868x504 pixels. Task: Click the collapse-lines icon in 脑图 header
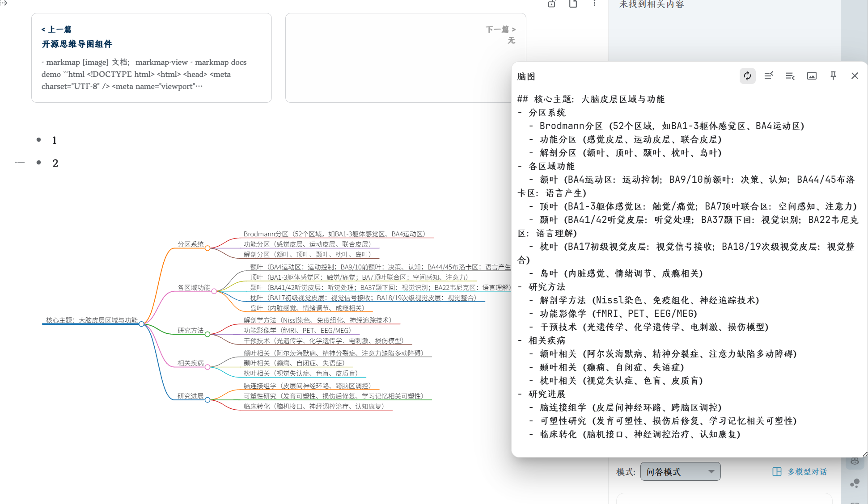tap(769, 76)
